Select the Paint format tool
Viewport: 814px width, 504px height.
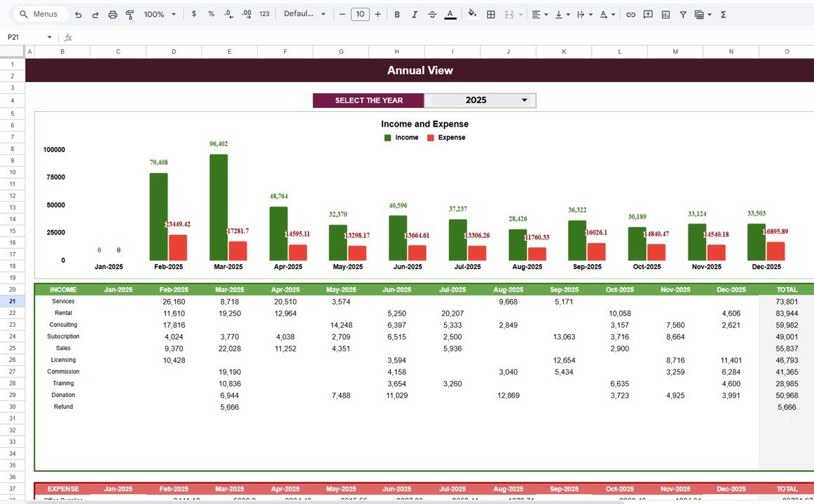pyautogui.click(x=130, y=14)
